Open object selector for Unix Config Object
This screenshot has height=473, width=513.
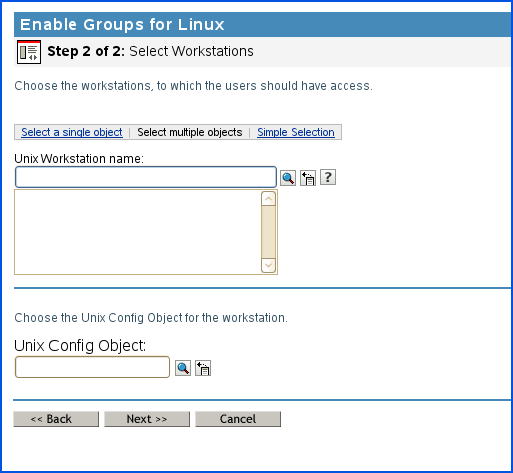[183, 368]
